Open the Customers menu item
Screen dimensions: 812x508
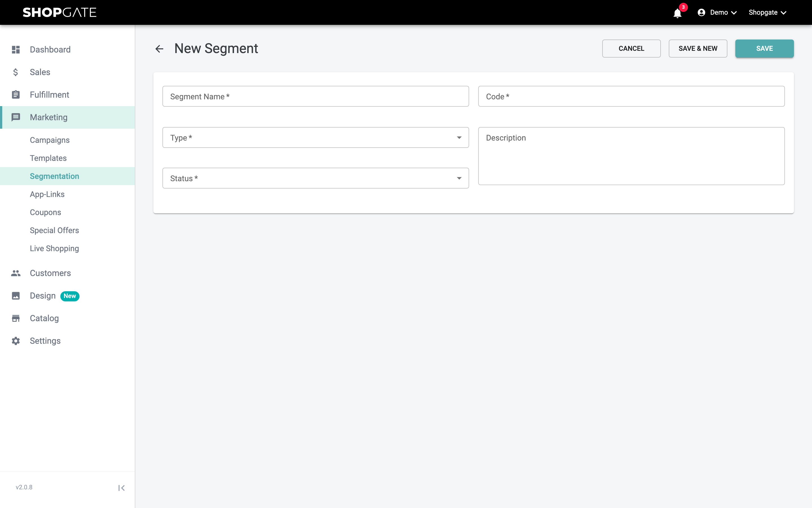[x=67, y=273]
